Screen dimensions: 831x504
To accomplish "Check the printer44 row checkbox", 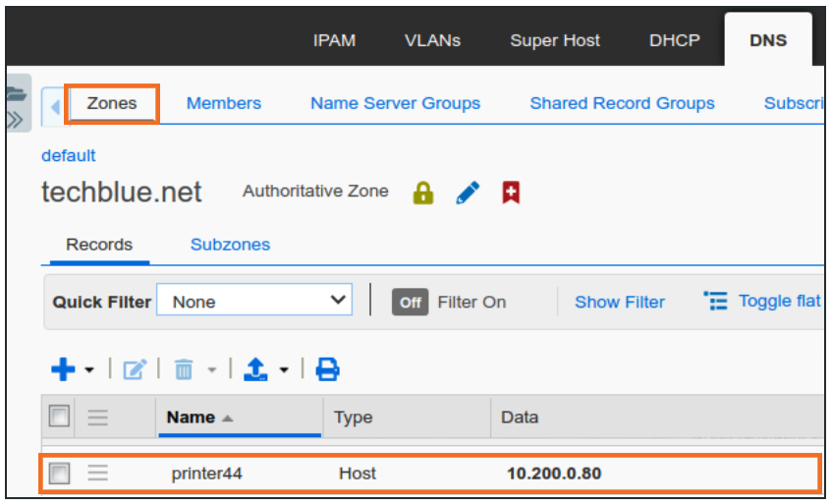I will point(60,474).
